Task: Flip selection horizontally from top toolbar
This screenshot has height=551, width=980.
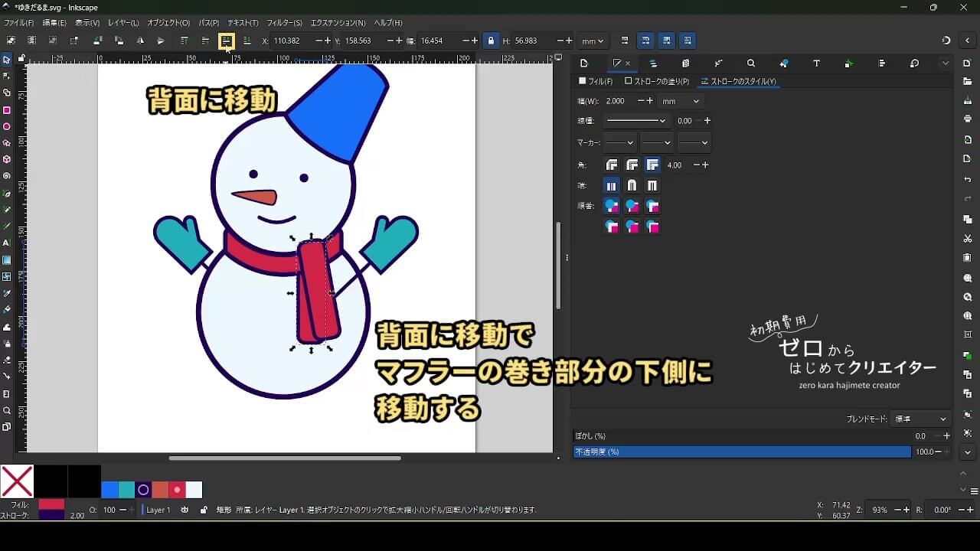Action: tap(140, 41)
